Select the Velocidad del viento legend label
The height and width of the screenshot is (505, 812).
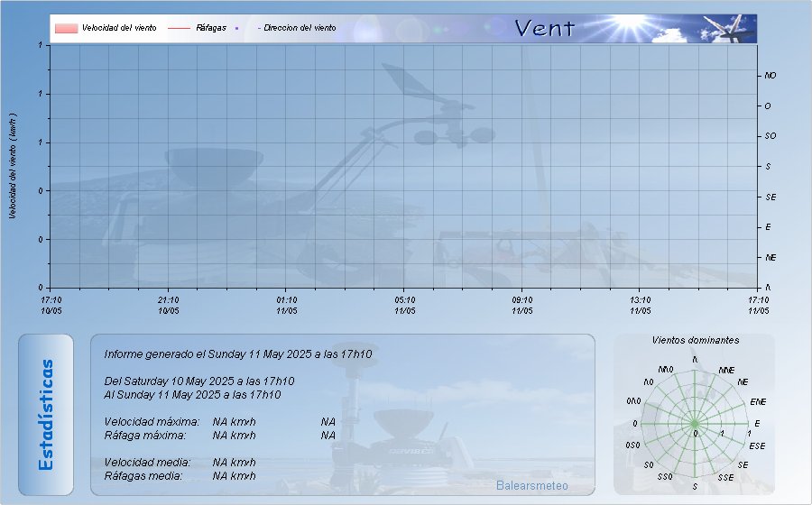(119, 28)
